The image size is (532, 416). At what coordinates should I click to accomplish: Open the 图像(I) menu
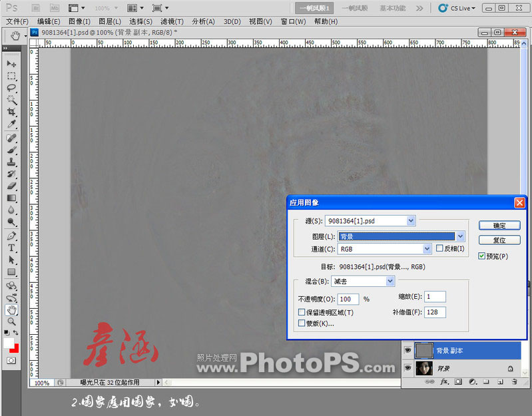(79, 22)
